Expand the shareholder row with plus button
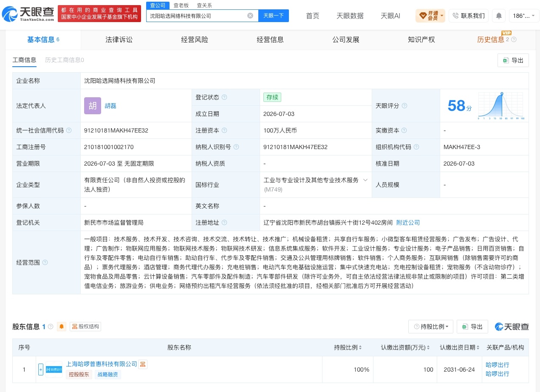 coord(41,369)
